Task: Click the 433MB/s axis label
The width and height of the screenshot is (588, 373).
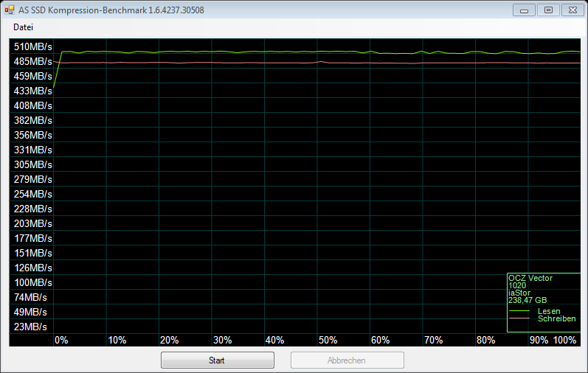Action: 33,91
